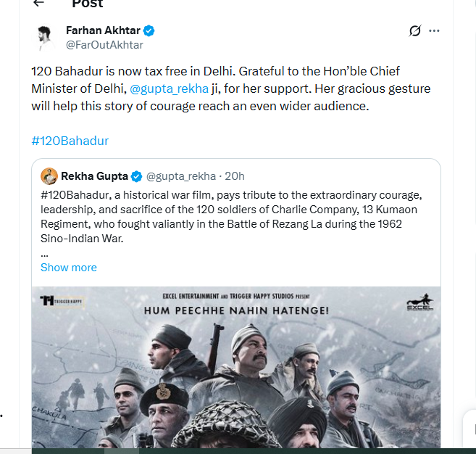Click Farhan Akhtar's profile picture
This screenshot has width=476, height=454.
pos(46,37)
